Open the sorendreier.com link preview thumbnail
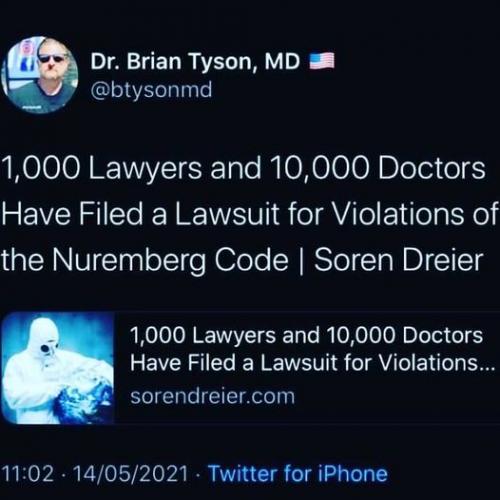The height and width of the screenshot is (500, 500). (58, 368)
